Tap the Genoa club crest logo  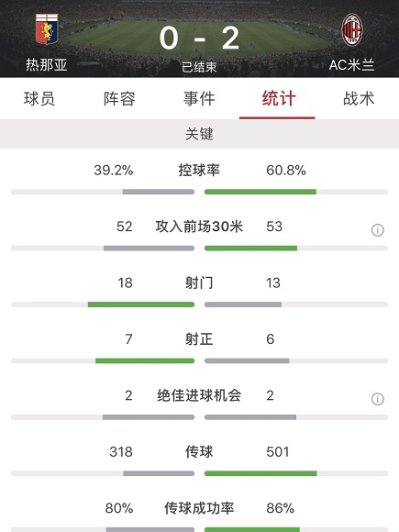pos(47,29)
